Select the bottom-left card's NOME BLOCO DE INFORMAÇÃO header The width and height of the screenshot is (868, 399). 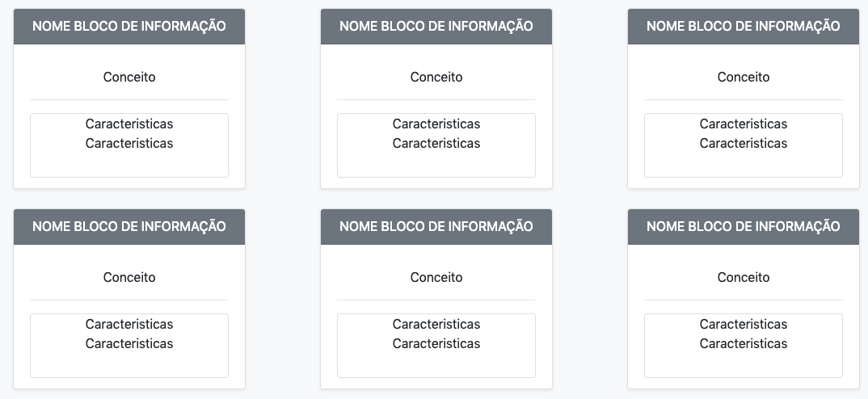[x=129, y=226]
